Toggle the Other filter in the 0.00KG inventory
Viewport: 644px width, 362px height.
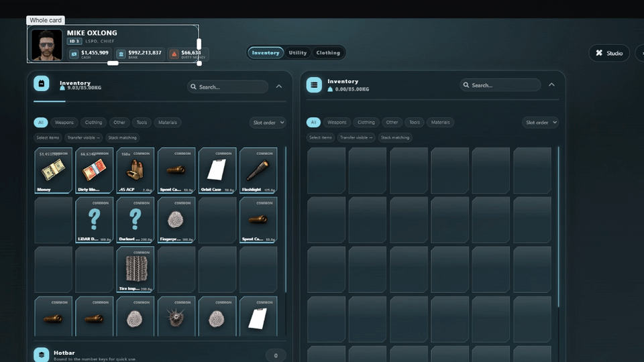pos(392,122)
